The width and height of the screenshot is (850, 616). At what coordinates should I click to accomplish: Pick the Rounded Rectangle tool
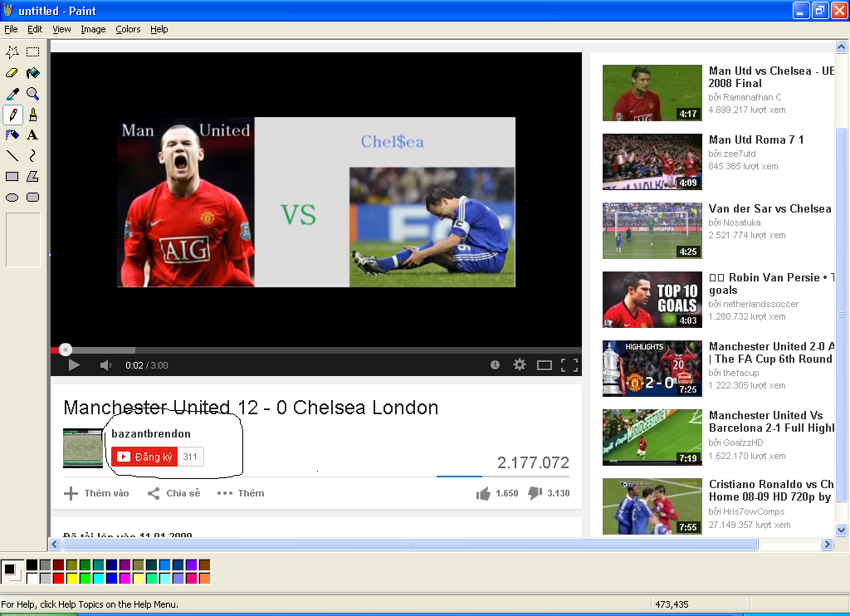pyautogui.click(x=32, y=198)
